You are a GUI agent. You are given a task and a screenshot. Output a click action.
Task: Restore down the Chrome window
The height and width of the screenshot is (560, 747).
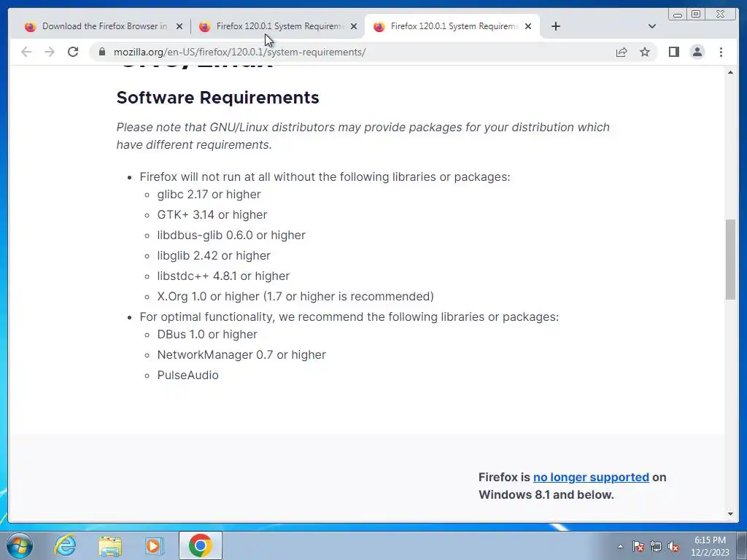(695, 15)
